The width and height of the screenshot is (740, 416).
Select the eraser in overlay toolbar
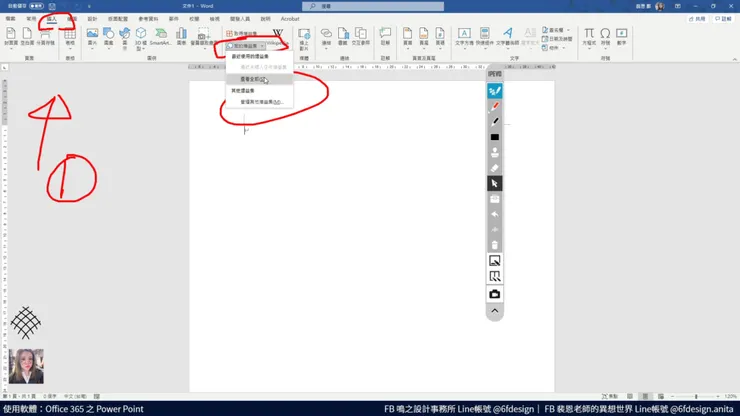[495, 168]
